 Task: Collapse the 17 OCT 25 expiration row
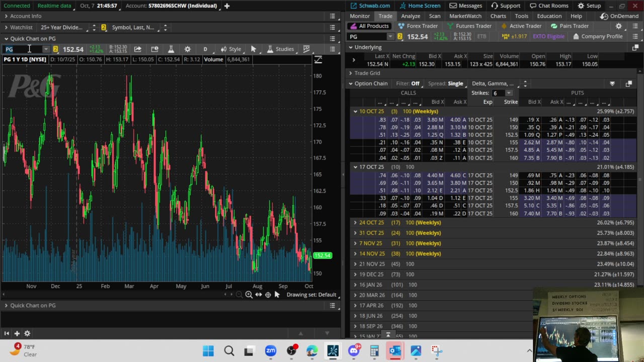pos(355,167)
